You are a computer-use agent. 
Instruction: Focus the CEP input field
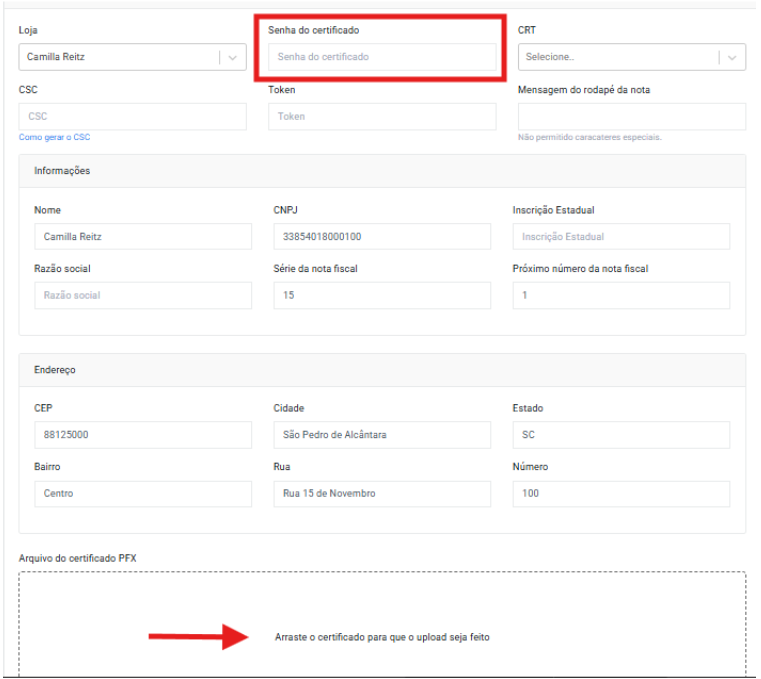[143, 435]
